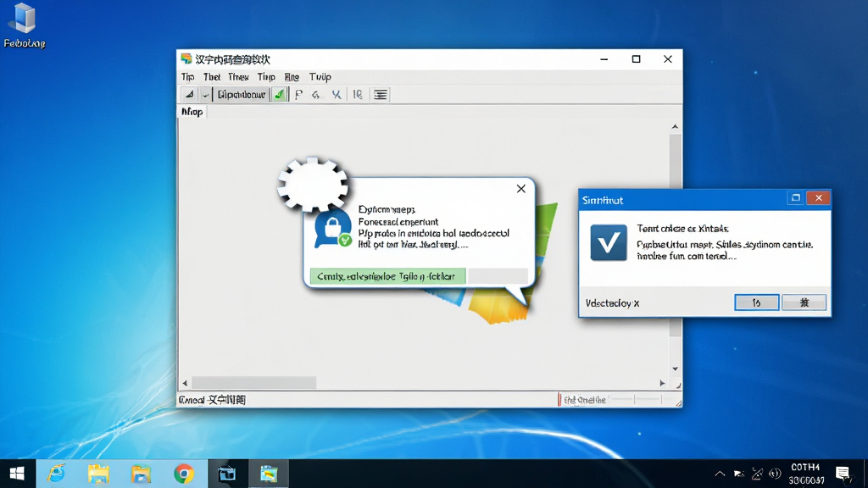Screen dimensions: 868x488
Task: Click the status bar section beside the red marker
Action: (x=585, y=400)
